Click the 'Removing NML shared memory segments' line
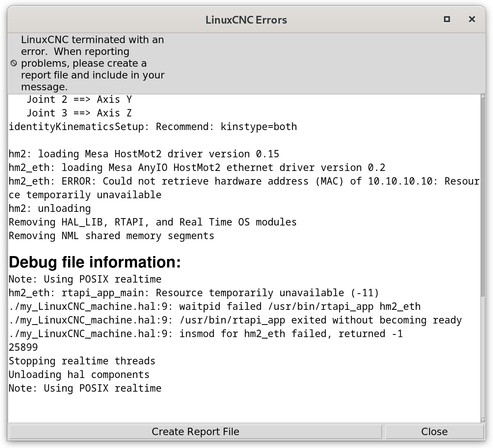The width and height of the screenshot is (493, 448). pyautogui.click(x=112, y=236)
